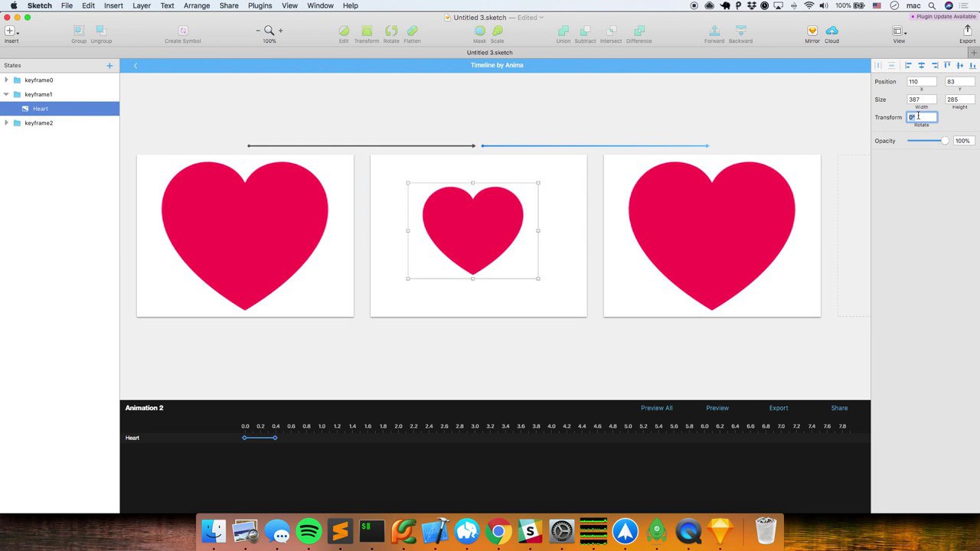Align layer horizontally to center
This screenshot has width=980, height=551.
point(921,66)
